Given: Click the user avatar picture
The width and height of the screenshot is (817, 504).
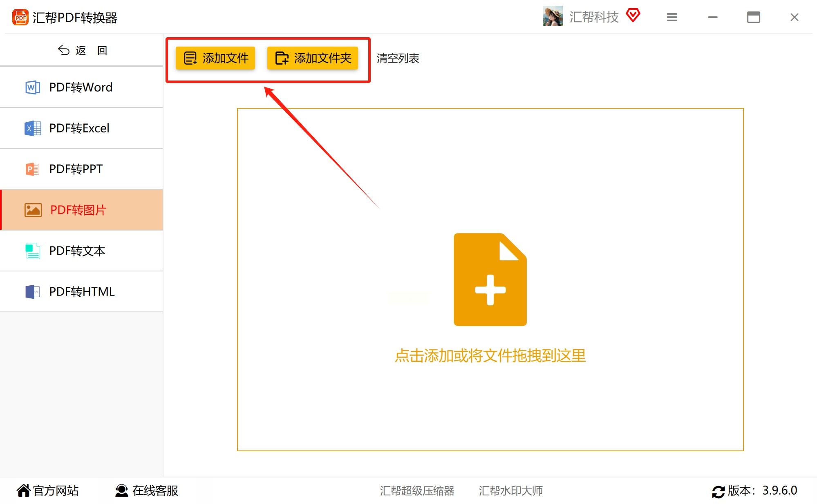Looking at the screenshot, I should pos(553,17).
